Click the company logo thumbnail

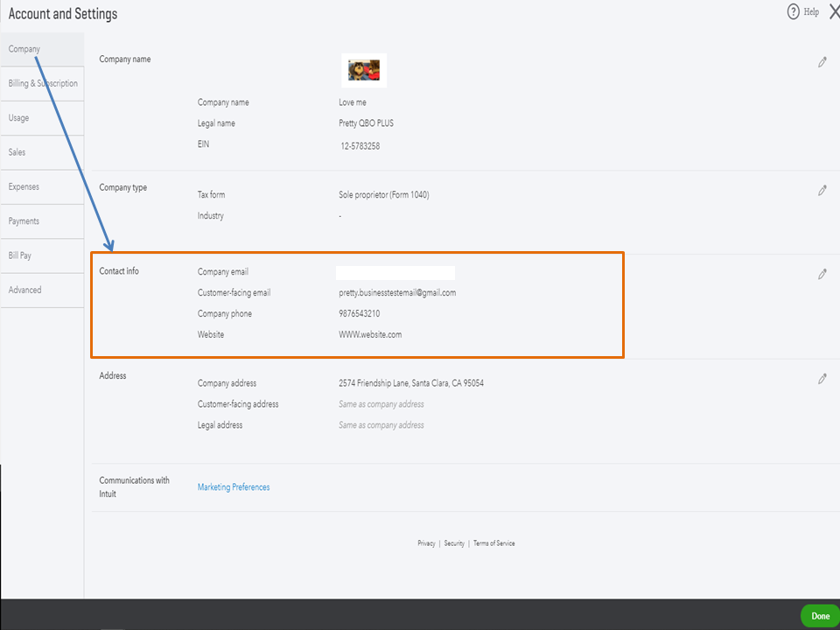(364, 70)
